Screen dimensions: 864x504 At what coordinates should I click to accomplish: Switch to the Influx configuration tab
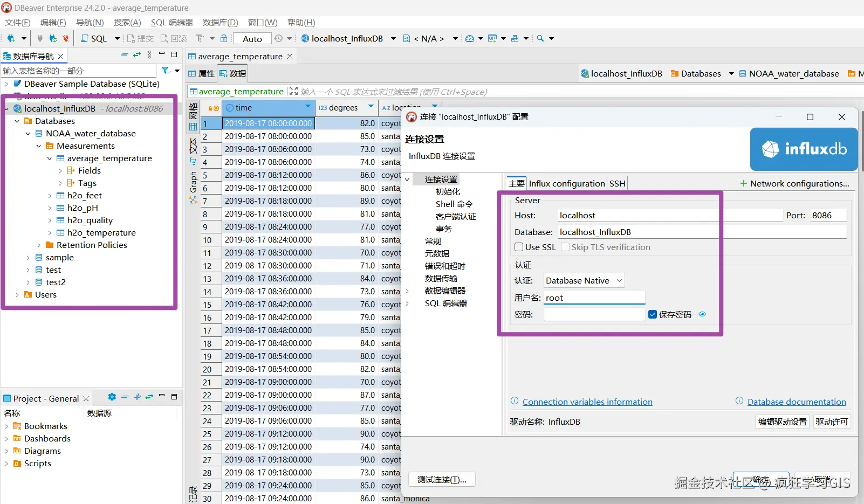[x=567, y=183]
